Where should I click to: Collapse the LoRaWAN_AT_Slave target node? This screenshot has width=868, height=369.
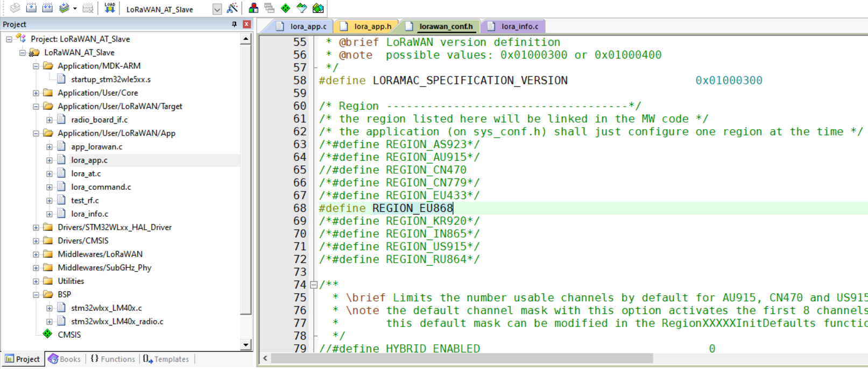23,53
